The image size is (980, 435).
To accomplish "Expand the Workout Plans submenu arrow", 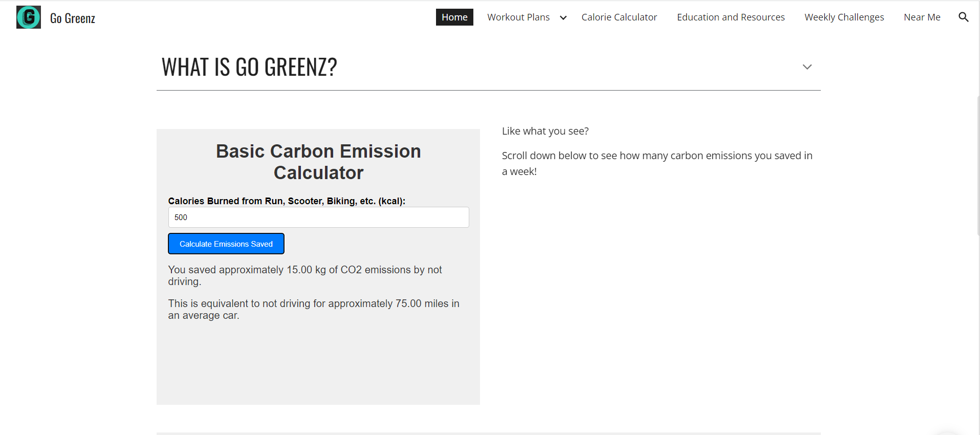I will click(x=563, y=18).
